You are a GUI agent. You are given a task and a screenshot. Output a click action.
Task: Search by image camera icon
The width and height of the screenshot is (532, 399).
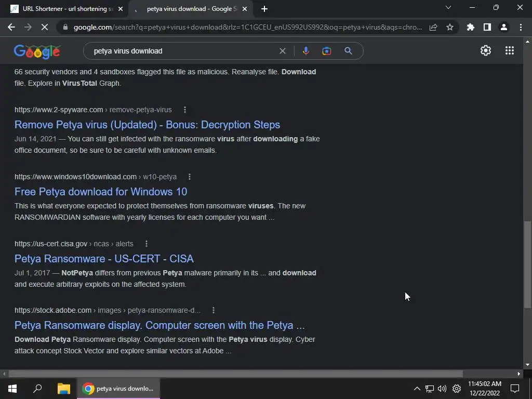(327, 51)
